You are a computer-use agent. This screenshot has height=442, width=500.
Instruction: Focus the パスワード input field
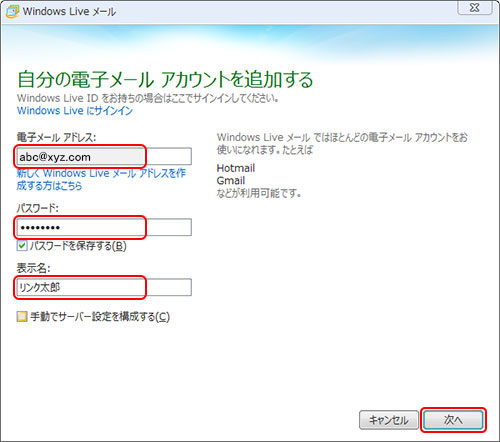coord(104,227)
